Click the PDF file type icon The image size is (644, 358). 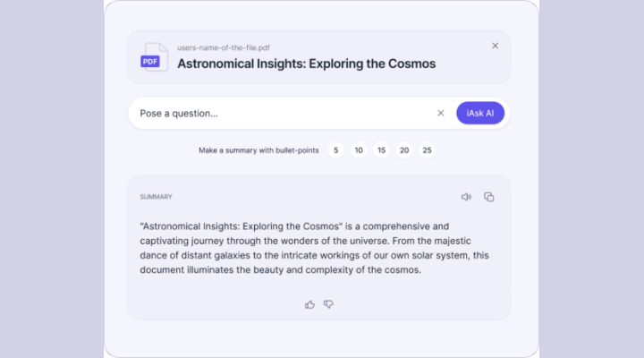click(153, 57)
